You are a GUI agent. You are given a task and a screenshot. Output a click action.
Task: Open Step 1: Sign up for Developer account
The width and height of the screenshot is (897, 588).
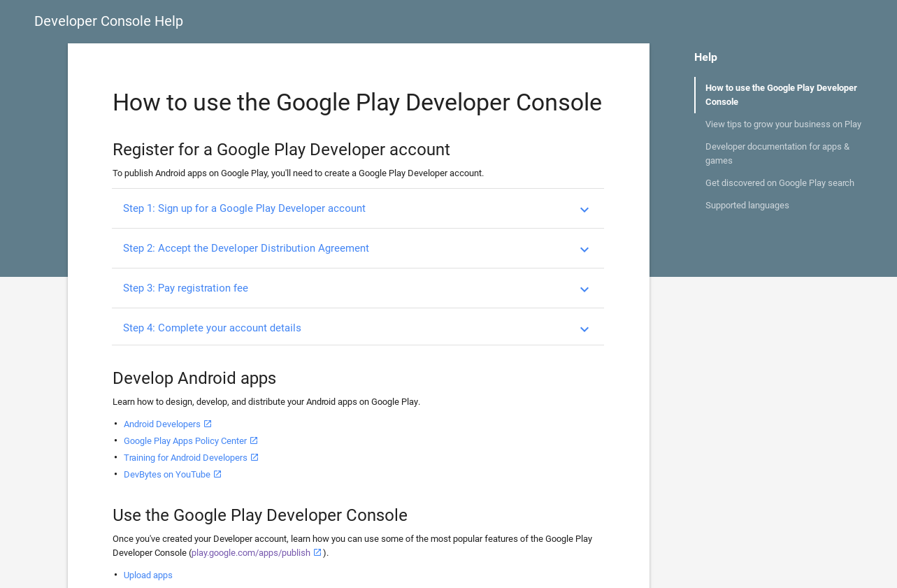click(244, 208)
